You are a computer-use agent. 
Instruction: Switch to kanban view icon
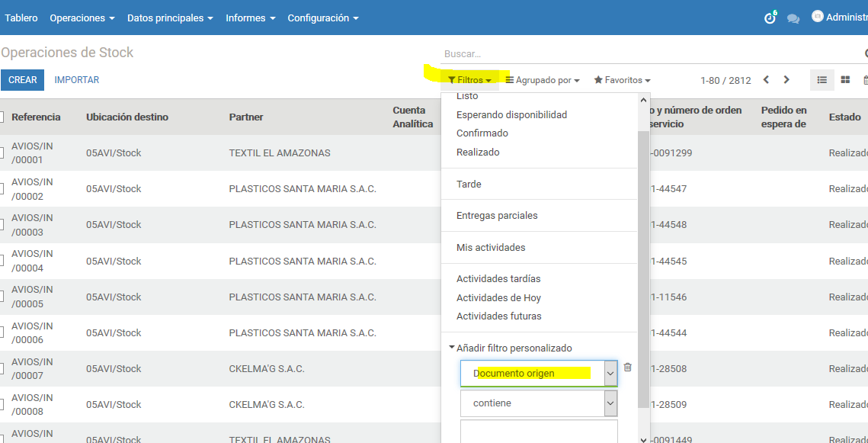pyautogui.click(x=845, y=80)
